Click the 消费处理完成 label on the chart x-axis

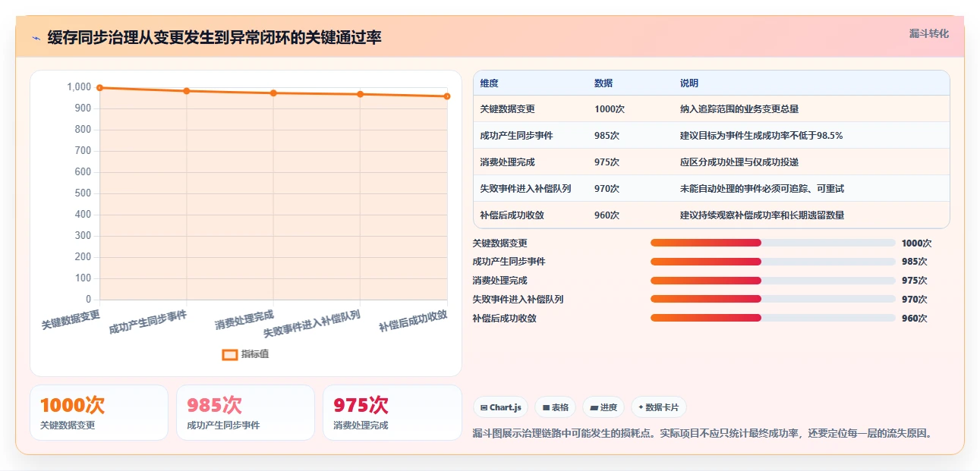click(244, 319)
